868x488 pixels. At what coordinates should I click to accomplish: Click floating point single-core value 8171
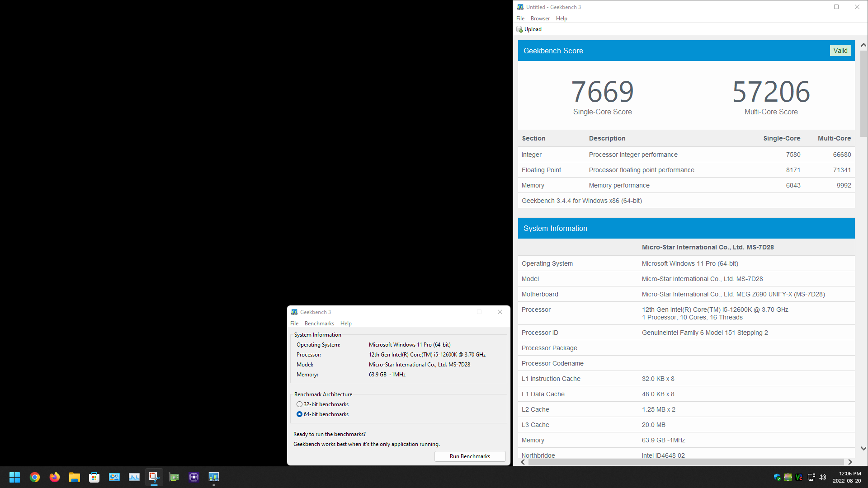click(x=793, y=170)
